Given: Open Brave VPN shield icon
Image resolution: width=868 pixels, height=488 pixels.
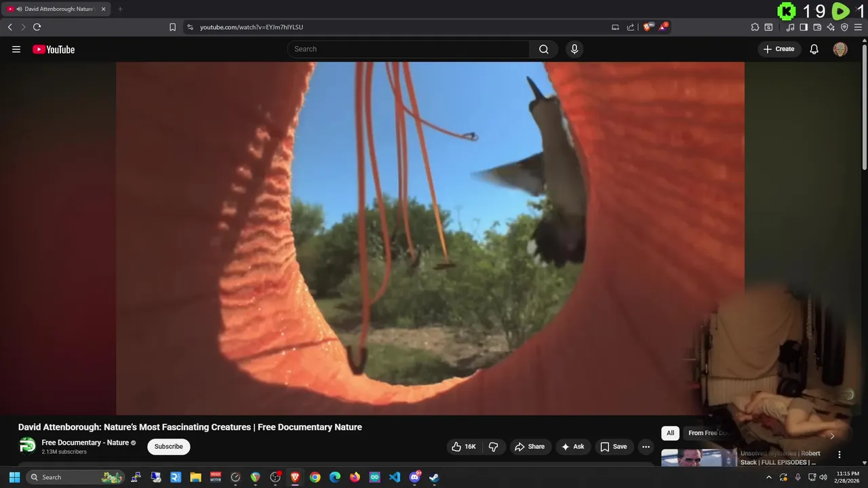Looking at the screenshot, I should pos(844,27).
